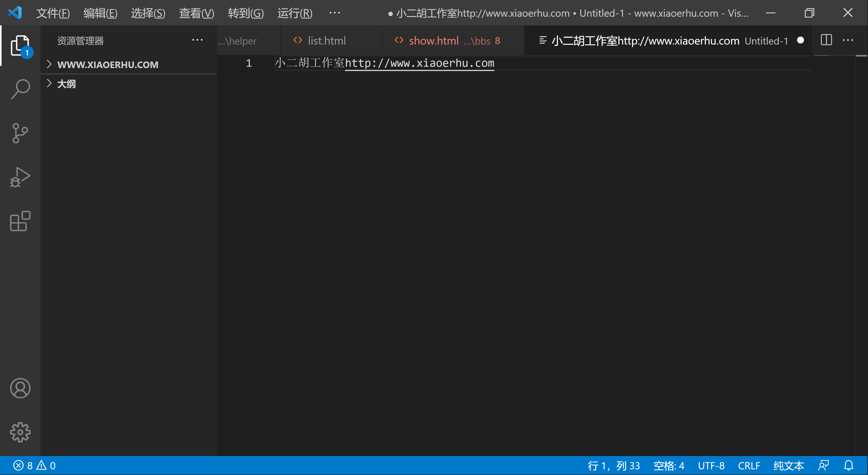
Task: Open the Extensions view
Action: 20,221
